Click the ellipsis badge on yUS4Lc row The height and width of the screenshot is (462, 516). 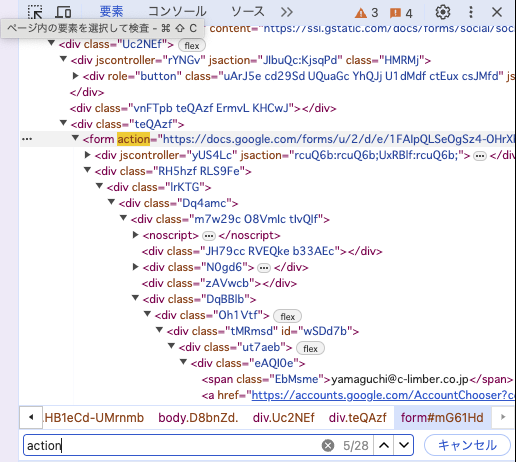[480, 156]
